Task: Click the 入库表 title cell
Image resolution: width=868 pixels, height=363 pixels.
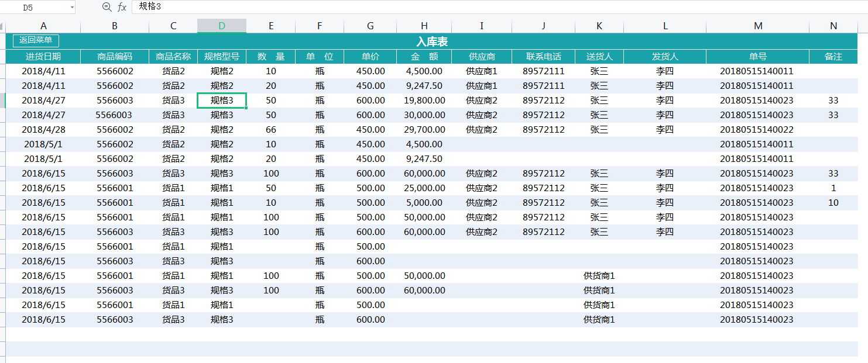Action: pyautogui.click(x=432, y=42)
